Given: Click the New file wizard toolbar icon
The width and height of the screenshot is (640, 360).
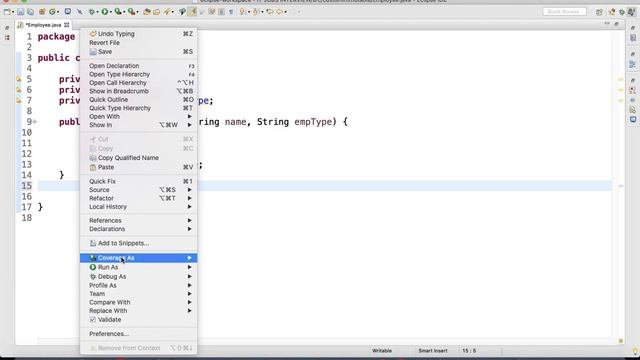Looking at the screenshot, I should click(7, 12).
